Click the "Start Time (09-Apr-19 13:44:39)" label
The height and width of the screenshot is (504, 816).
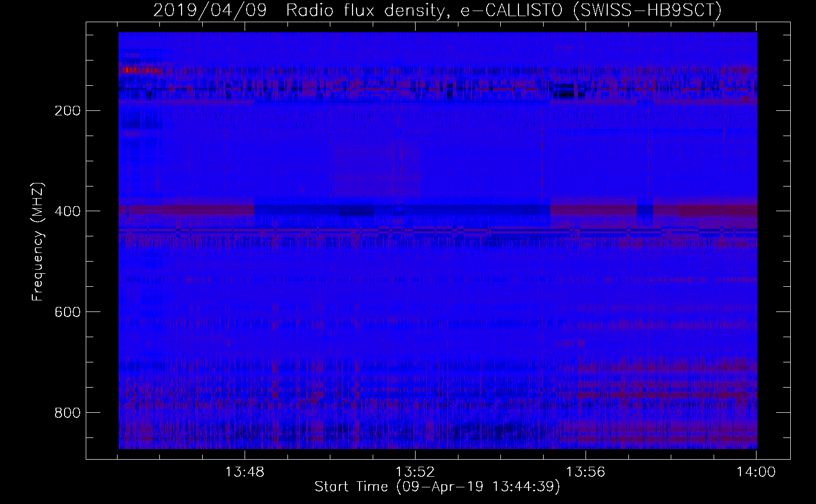coord(437,486)
